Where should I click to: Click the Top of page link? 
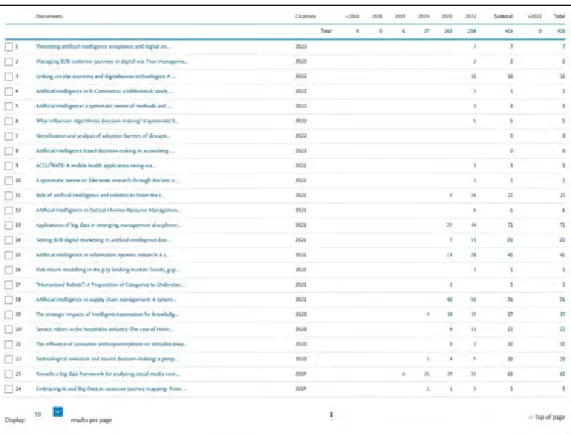click(547, 417)
